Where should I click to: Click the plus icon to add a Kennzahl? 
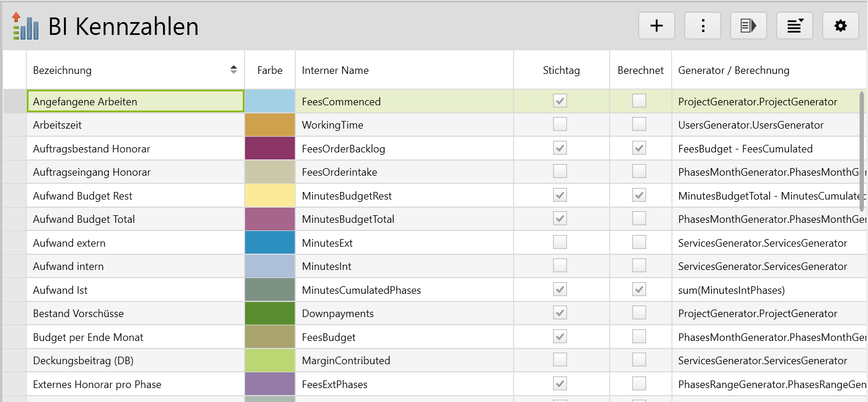coord(657,26)
